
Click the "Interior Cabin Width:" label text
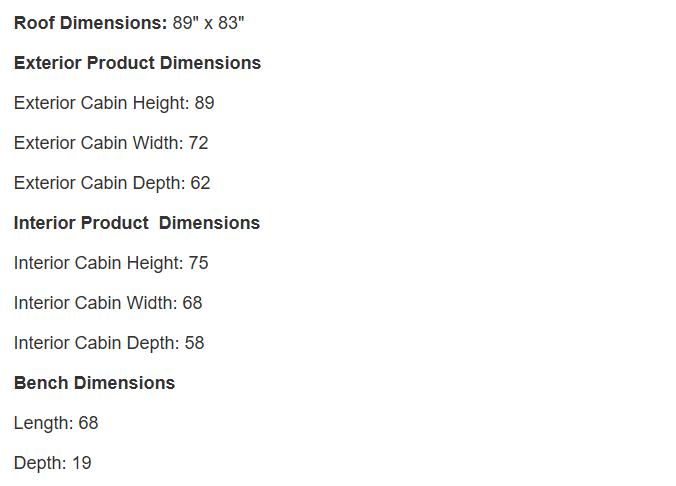pos(96,303)
